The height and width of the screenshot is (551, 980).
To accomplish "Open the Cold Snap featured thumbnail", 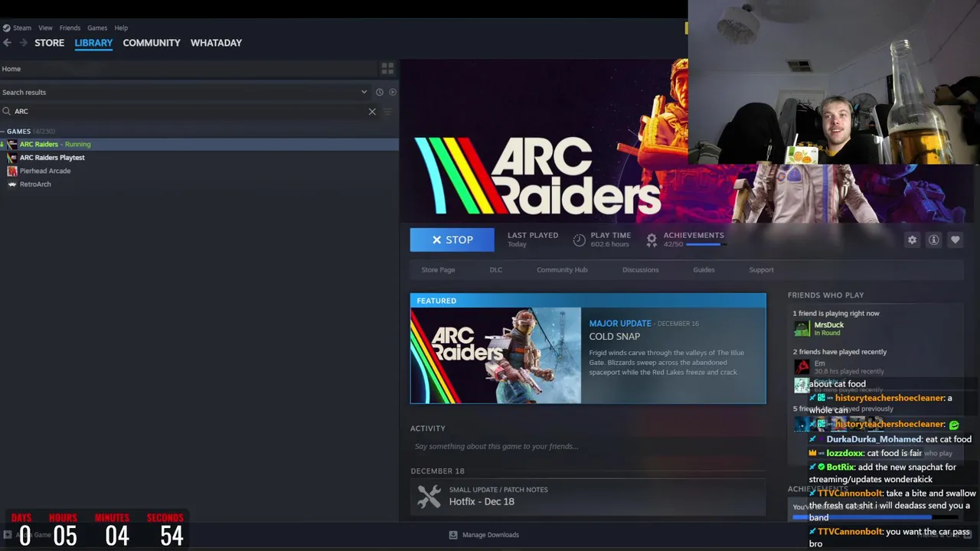I will [x=496, y=355].
